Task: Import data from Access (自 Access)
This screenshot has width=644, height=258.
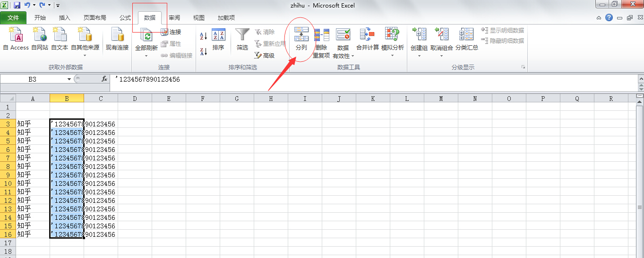Action: [x=16, y=39]
